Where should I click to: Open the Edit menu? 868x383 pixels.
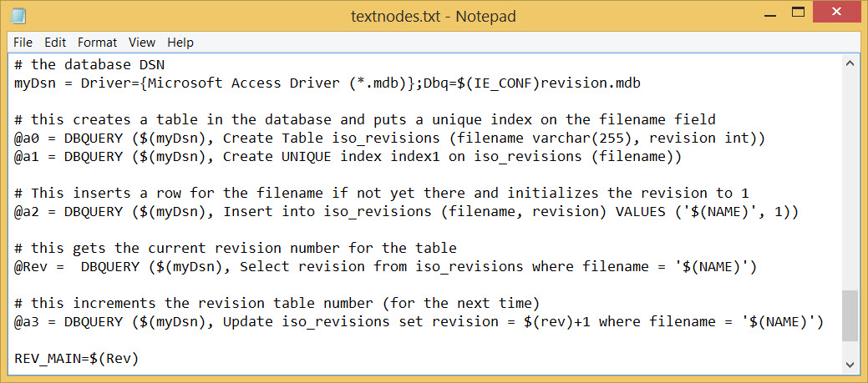[x=55, y=43]
